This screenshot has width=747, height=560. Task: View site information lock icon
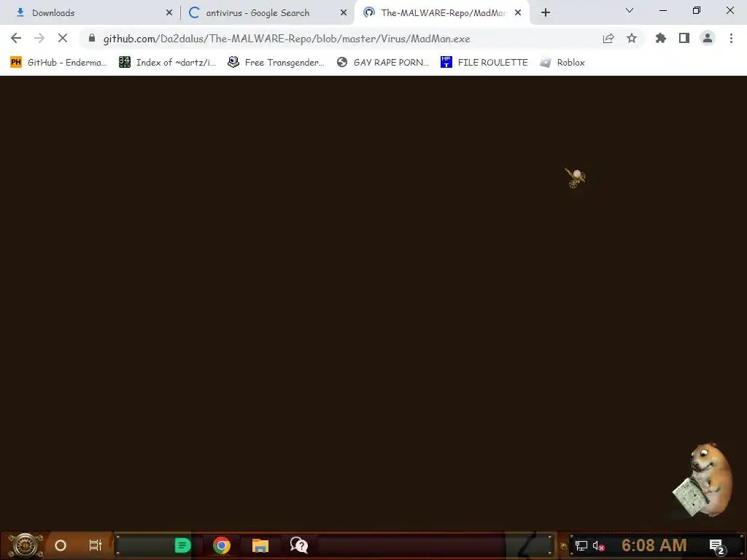point(92,38)
